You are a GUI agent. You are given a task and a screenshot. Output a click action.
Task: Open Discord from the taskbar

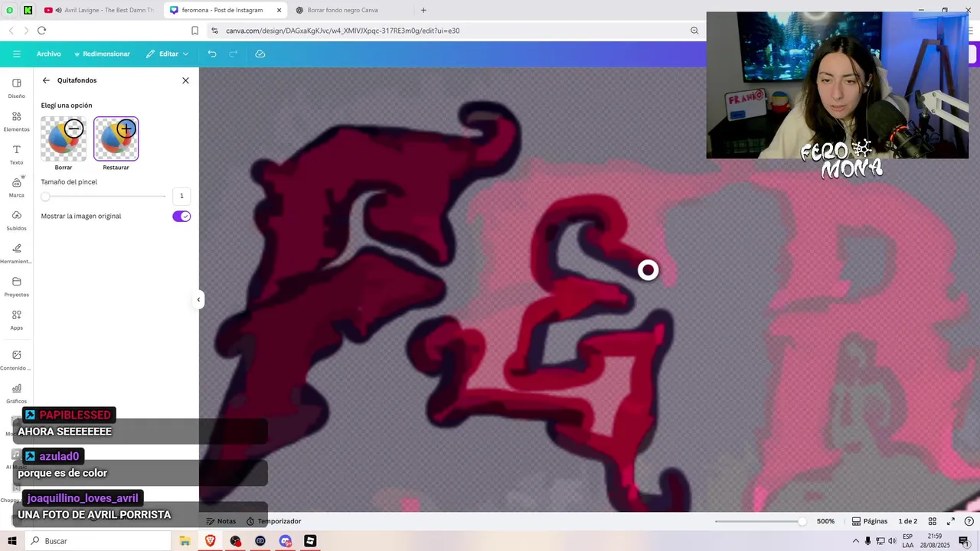click(x=285, y=541)
